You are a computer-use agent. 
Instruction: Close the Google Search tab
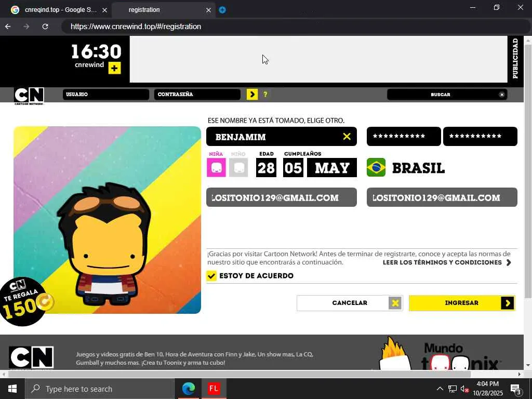point(104,10)
